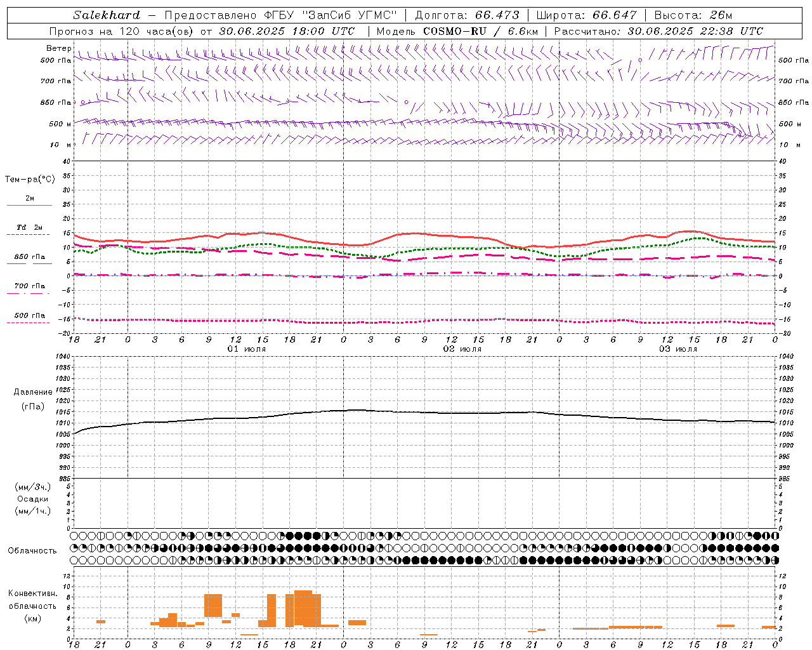Select the Тем-ра(°C) temperature label
Image resolution: width=812 pixels, height=650 pixels.
(30, 180)
